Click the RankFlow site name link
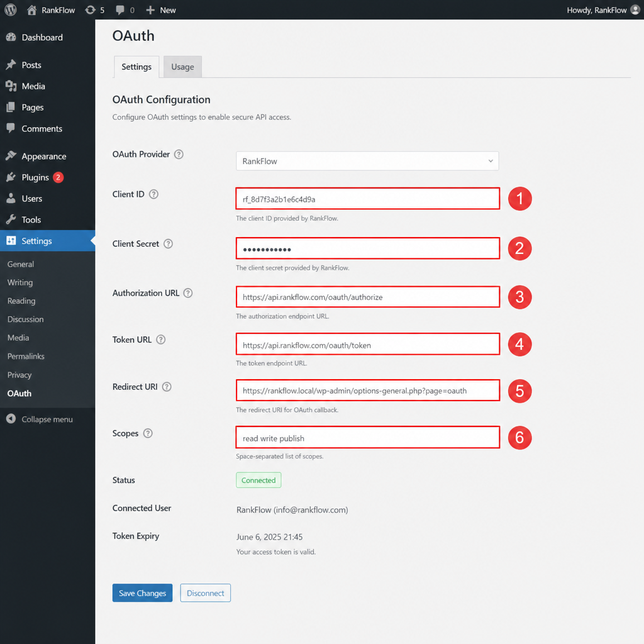 click(58, 10)
